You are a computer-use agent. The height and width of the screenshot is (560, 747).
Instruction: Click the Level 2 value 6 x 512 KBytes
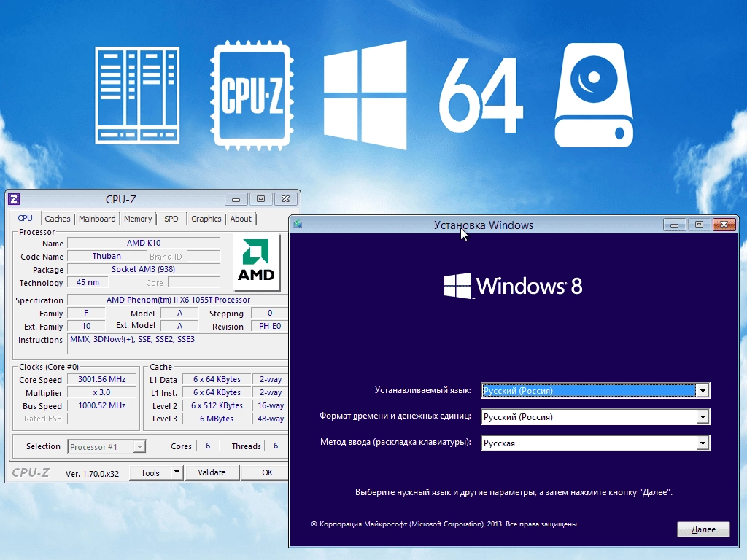click(x=216, y=405)
